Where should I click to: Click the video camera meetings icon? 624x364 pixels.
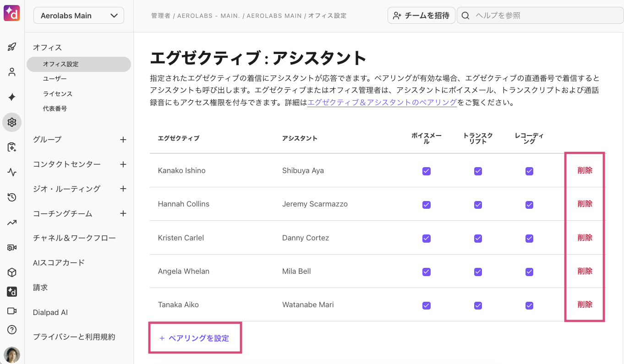click(x=12, y=311)
